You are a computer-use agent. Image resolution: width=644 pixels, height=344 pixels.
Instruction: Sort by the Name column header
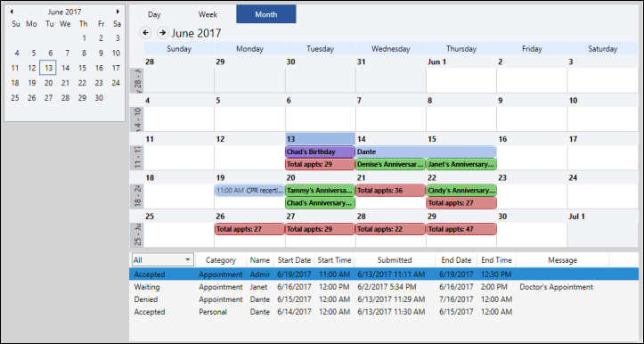(260, 259)
